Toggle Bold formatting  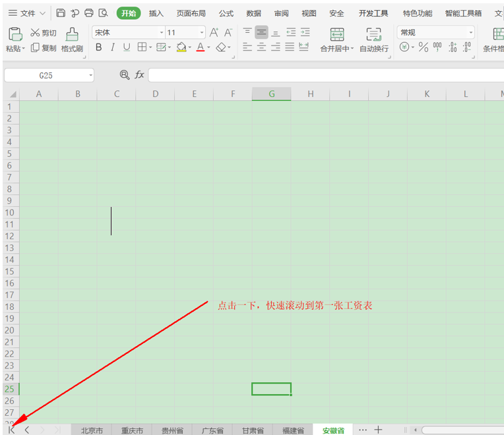99,47
